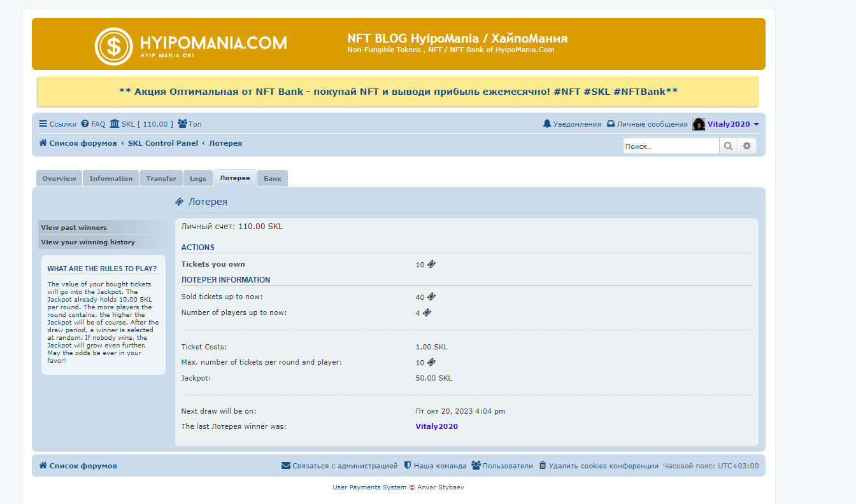Click the SKL bank balance link
Image resolution: width=856 pixels, height=504 pixels.
141,124
